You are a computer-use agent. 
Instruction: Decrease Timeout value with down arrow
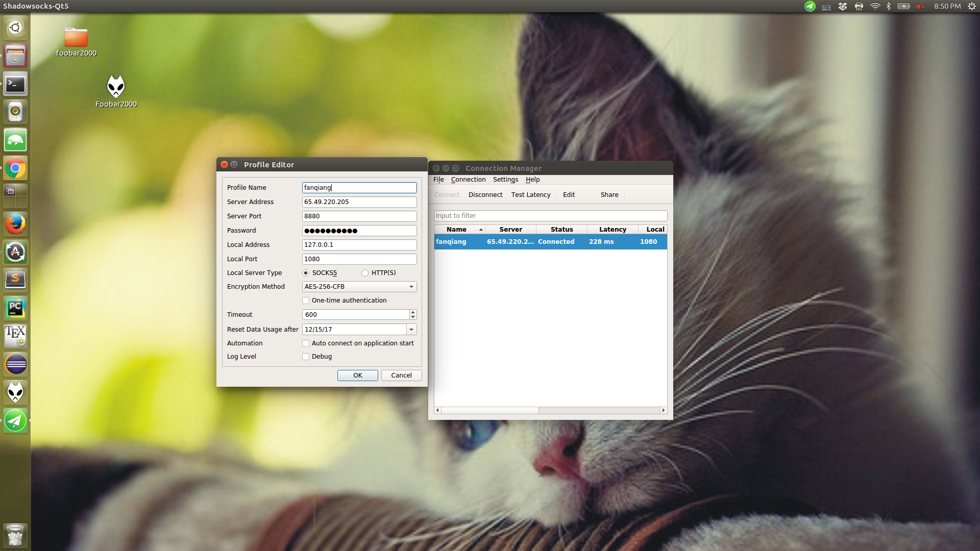[413, 317]
